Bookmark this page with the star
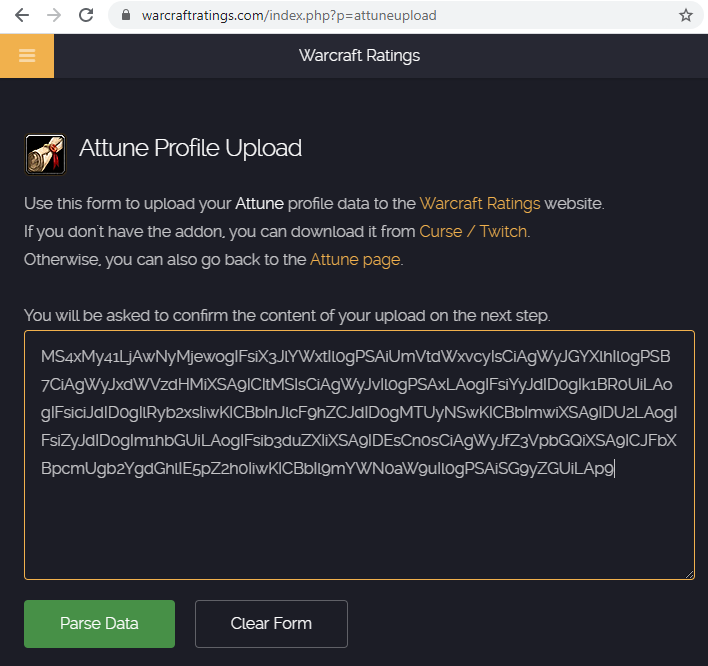The image size is (708, 666). pyautogui.click(x=686, y=16)
